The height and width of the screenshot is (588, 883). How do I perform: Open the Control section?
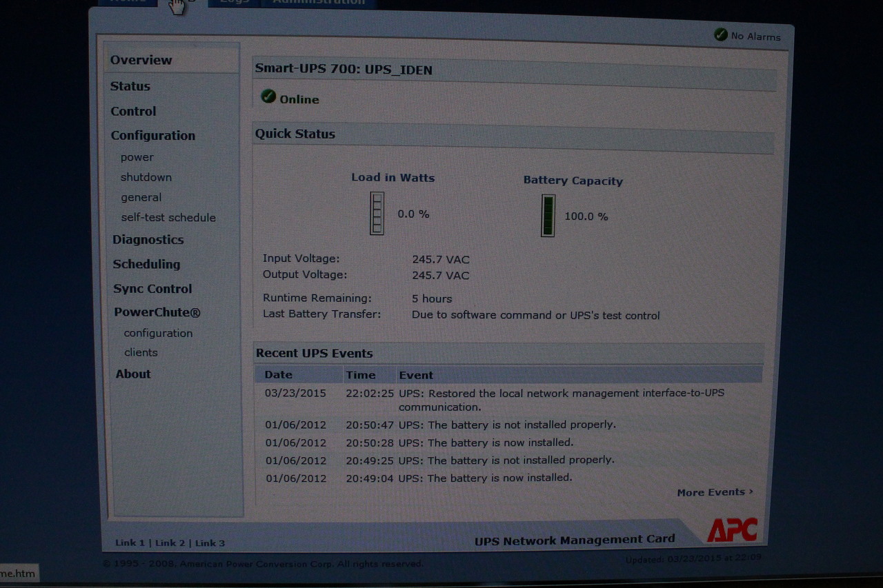[x=133, y=111]
